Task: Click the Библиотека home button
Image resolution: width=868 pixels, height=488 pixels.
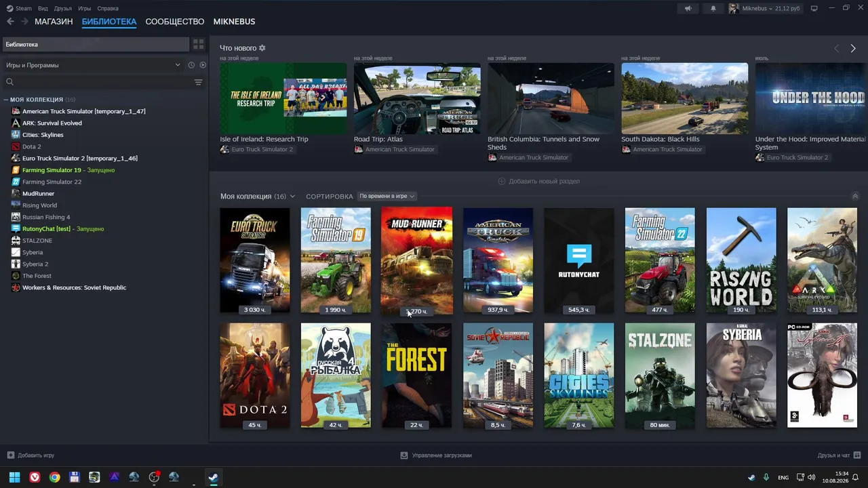Action: pos(96,44)
